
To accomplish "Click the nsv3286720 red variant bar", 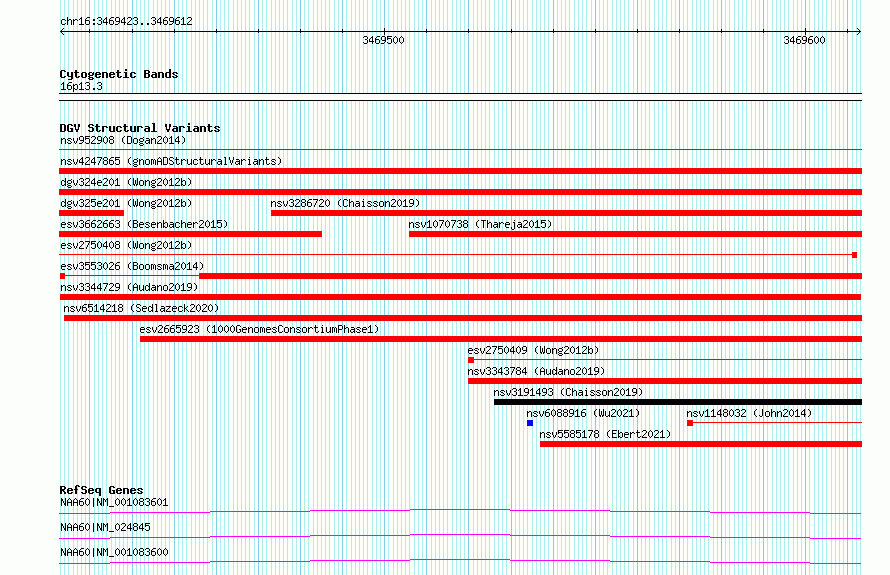I will tap(566, 213).
